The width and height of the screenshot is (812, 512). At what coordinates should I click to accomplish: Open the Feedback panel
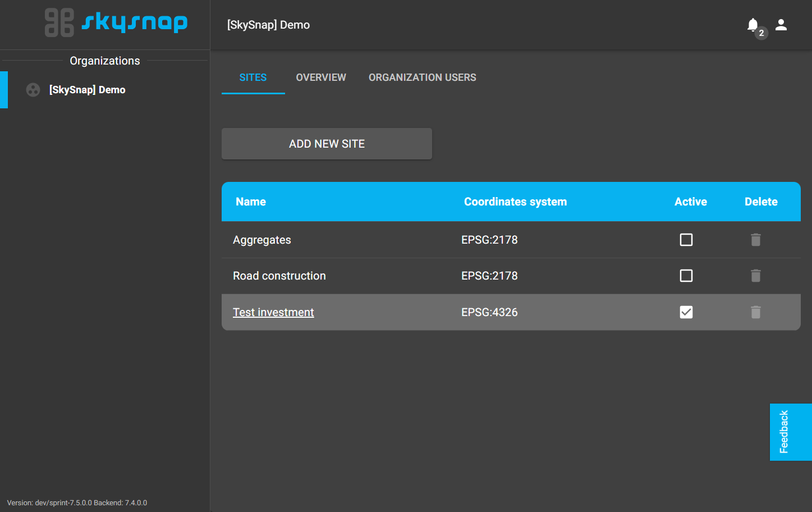point(791,432)
